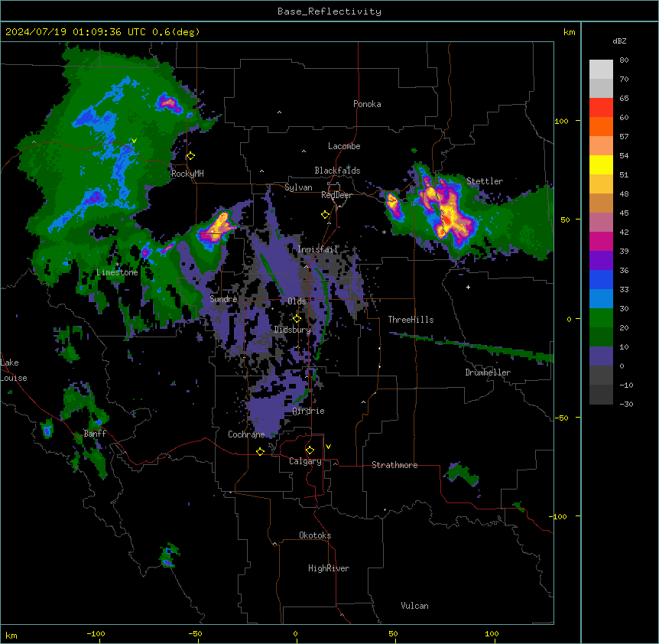This screenshot has height=644, width=659.
Task: Select the gold 51 dBZ legend swatch
Action: point(601,184)
